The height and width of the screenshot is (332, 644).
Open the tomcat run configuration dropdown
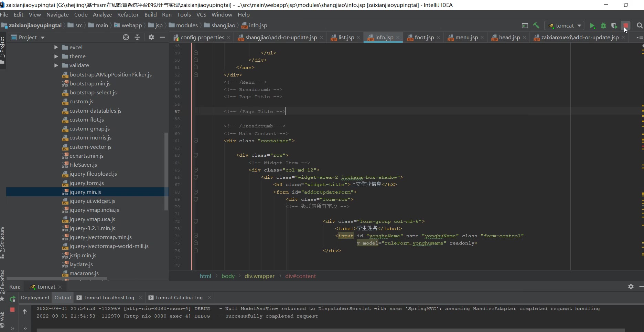(x=565, y=26)
